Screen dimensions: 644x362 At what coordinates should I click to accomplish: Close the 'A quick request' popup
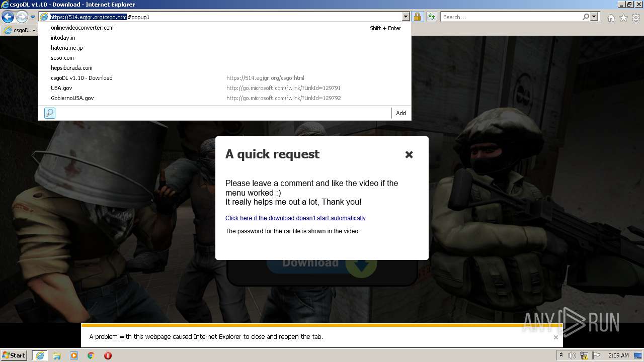409,154
